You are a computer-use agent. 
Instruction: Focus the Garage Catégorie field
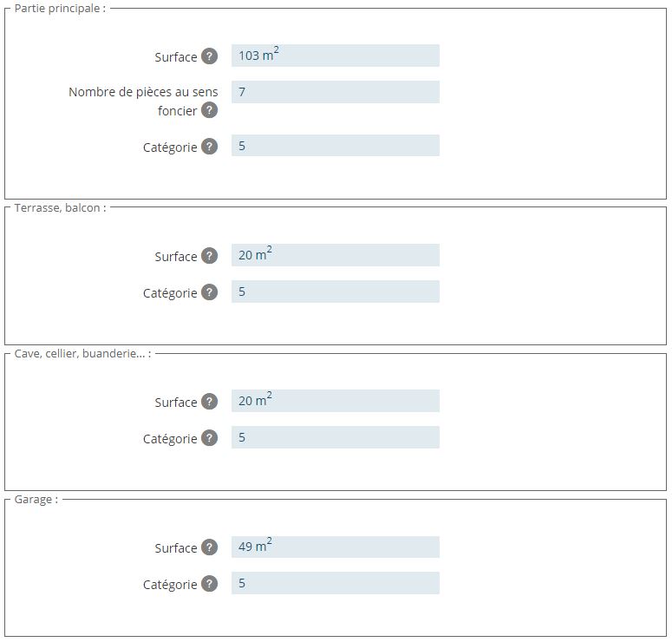click(335, 583)
